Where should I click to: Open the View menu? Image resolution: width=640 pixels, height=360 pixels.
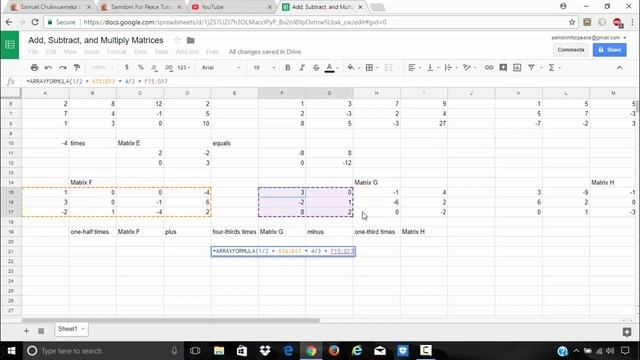point(70,52)
